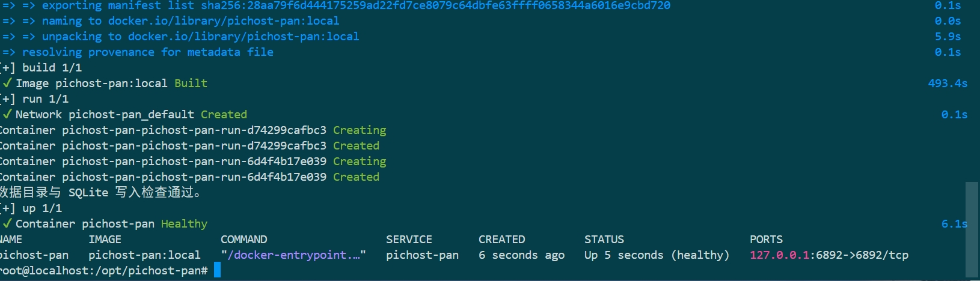This screenshot has width=980, height=281.
Task: Click the green checkmark before Image pichost-pan:local
Action: pos(7,83)
